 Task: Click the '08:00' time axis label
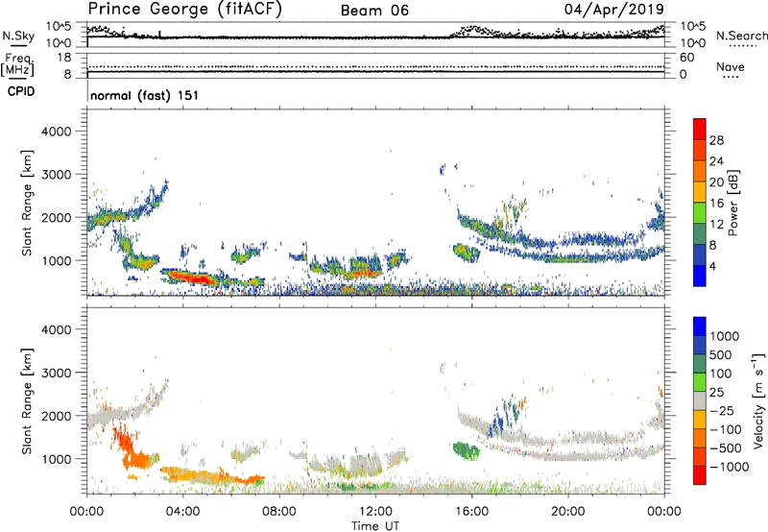279,512
